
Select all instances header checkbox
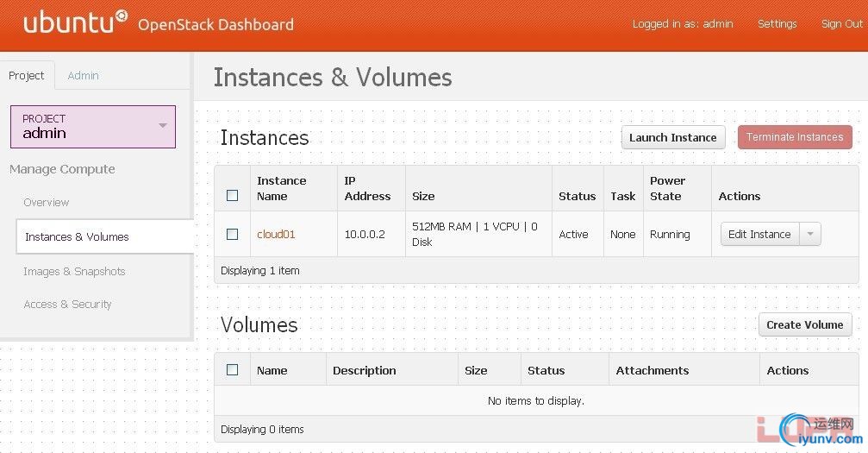(232, 196)
